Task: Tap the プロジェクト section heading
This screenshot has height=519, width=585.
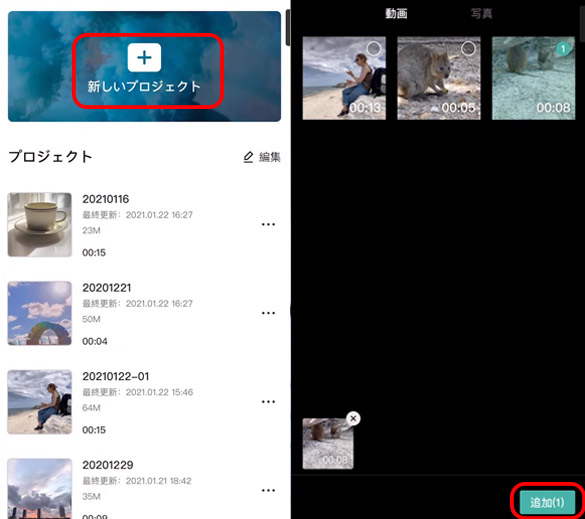Action: (x=50, y=157)
